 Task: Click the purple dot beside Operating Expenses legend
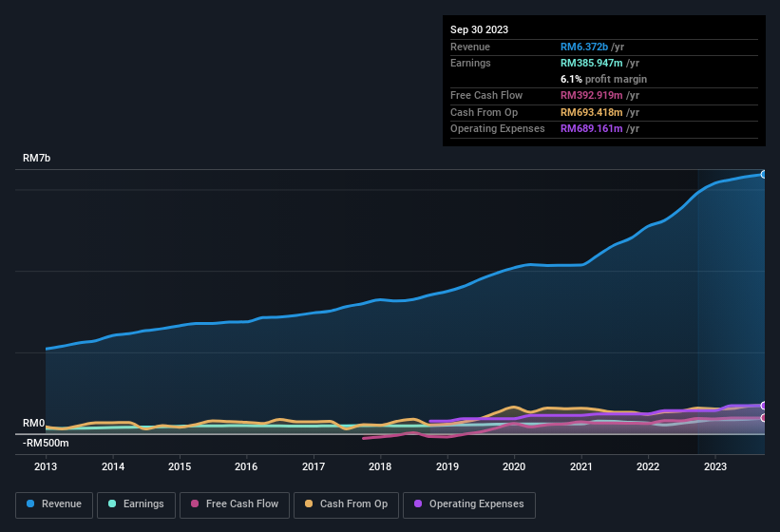(x=419, y=504)
